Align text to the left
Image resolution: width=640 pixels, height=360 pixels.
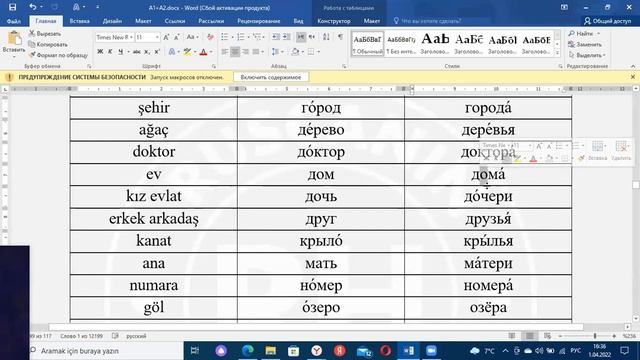point(225,52)
